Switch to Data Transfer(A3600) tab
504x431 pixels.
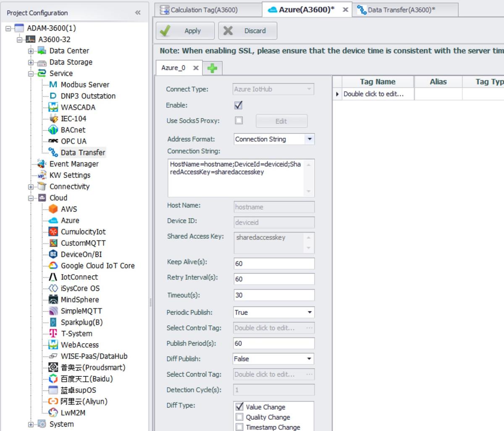coord(406,10)
